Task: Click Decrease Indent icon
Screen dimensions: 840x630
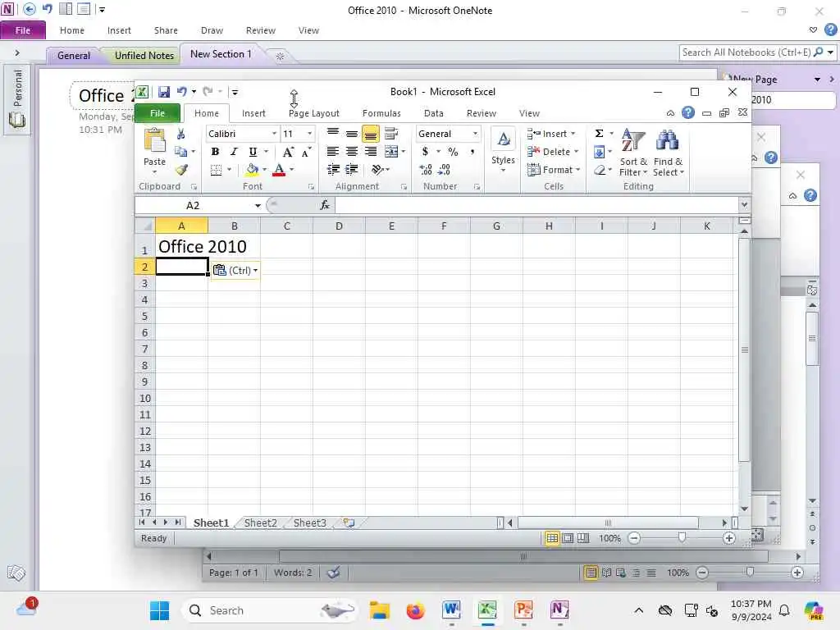Action: [333, 170]
